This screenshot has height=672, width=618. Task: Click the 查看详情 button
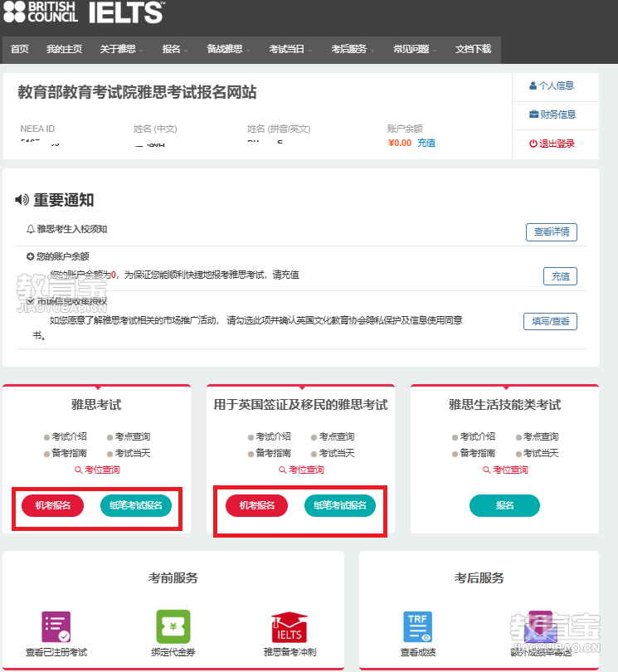[x=552, y=232]
